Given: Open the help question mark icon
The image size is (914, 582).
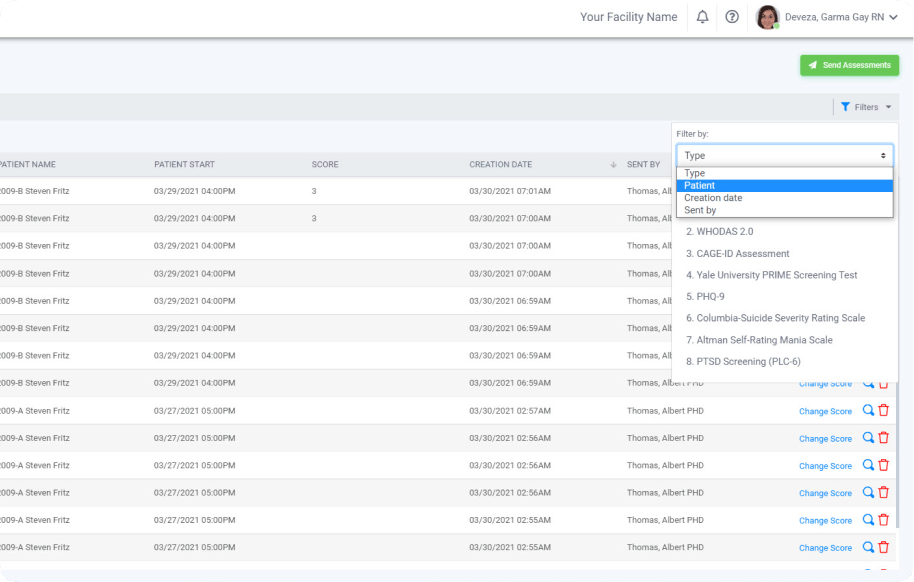Looking at the screenshot, I should [x=732, y=17].
